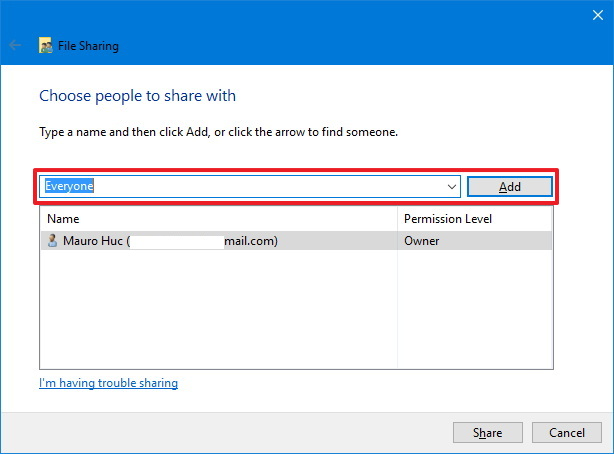Go back using the arrow icon
The image size is (614, 454).
[x=15, y=45]
